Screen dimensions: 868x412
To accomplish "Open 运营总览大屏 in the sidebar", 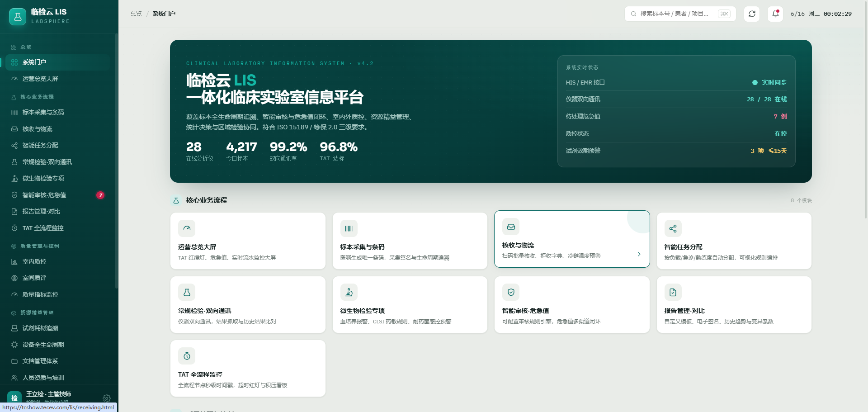I will [58, 79].
